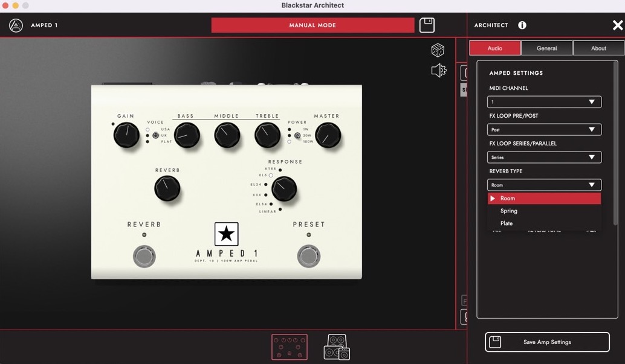Choose Spring from the reverb type list
625x364 pixels.
(x=544, y=211)
